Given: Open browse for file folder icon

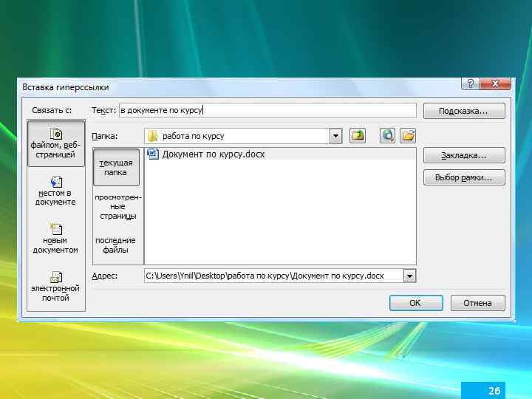Looking at the screenshot, I should (x=408, y=136).
